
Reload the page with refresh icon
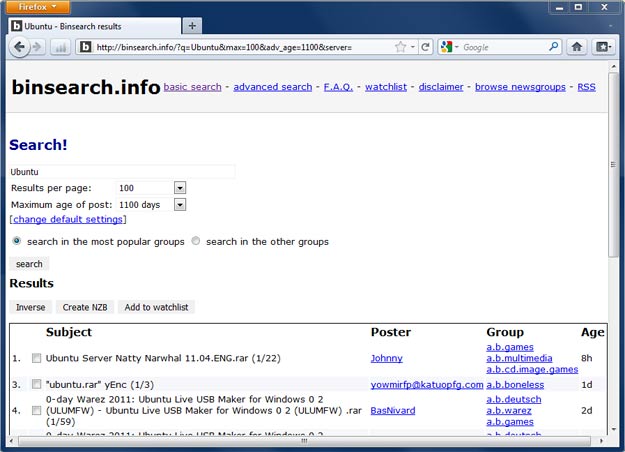pyautogui.click(x=425, y=47)
